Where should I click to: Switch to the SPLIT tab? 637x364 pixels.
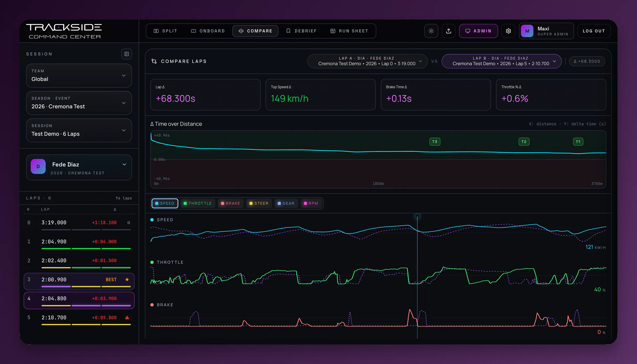(166, 31)
